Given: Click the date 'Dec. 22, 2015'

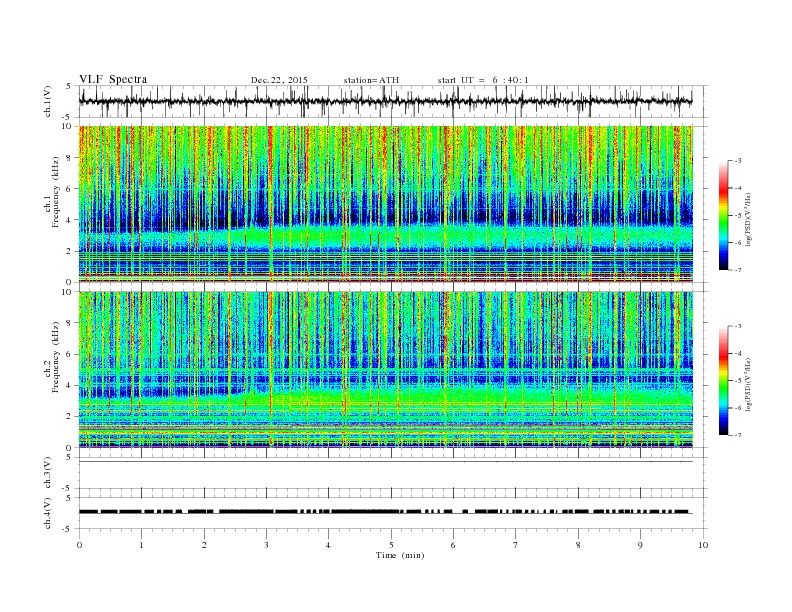Looking at the screenshot, I should point(279,80).
